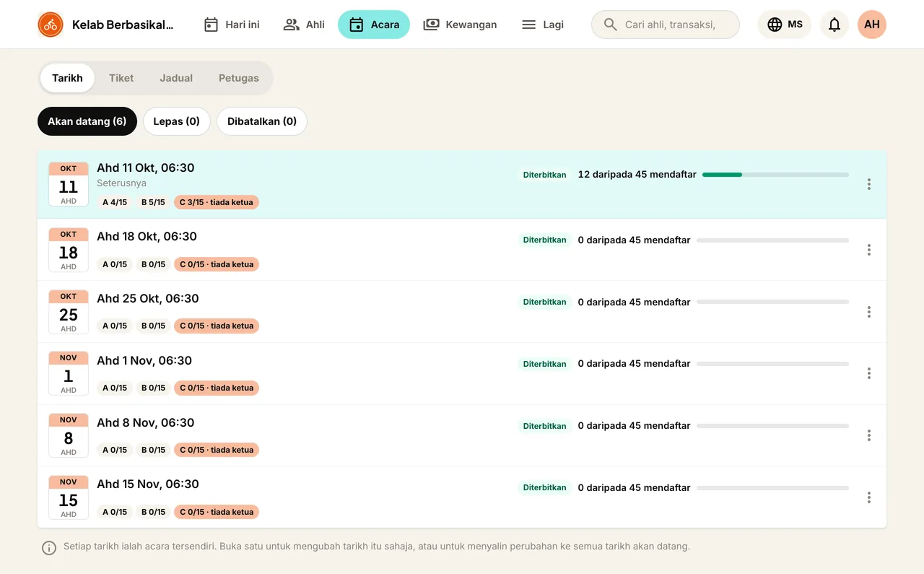Open more options for Ahd 1 Nov
The image size is (924, 574).
click(x=869, y=373)
